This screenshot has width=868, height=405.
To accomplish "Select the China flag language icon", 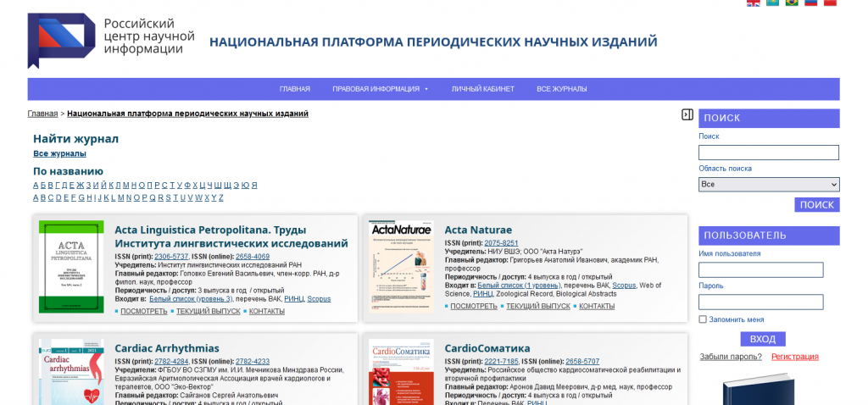I will pyautogui.click(x=830, y=3).
